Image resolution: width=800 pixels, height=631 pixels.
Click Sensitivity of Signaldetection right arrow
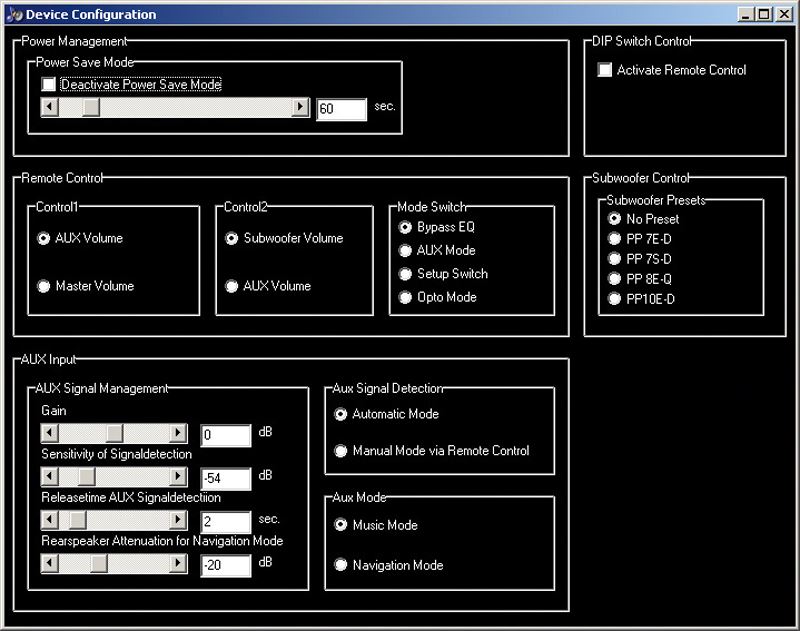click(178, 477)
